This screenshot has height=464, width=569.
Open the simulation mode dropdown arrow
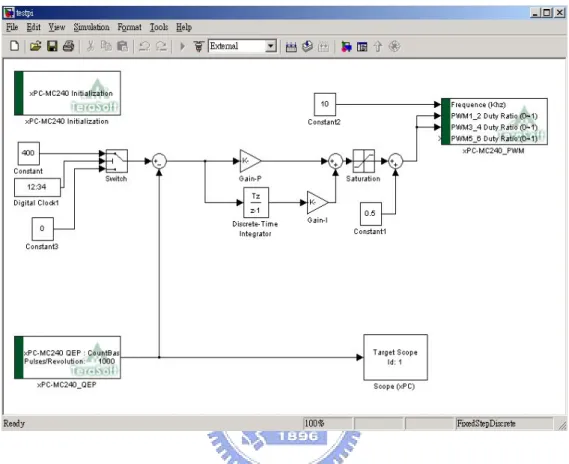(270, 46)
